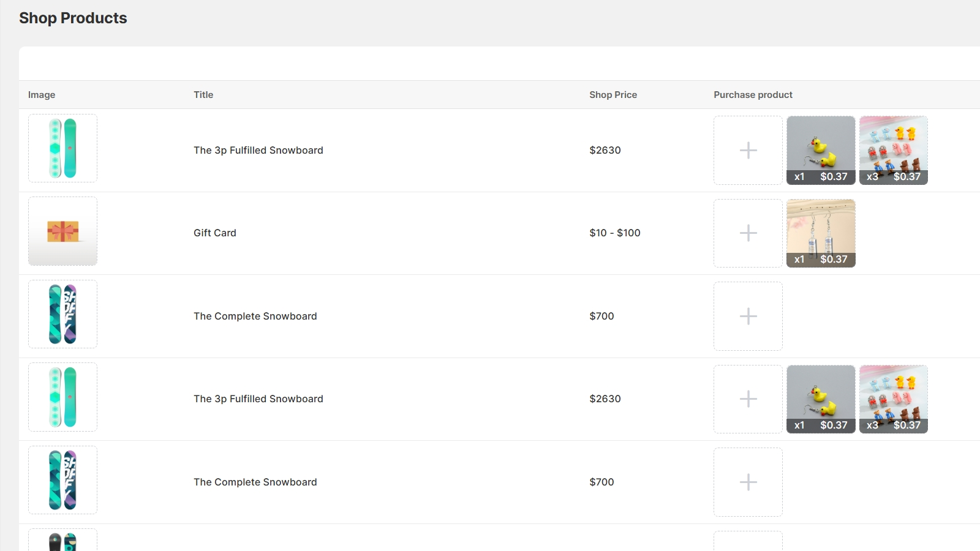Image resolution: width=980 pixels, height=551 pixels.
Task: Open first 3p Fulfilled Snowboard product image
Action: pyautogui.click(x=62, y=148)
